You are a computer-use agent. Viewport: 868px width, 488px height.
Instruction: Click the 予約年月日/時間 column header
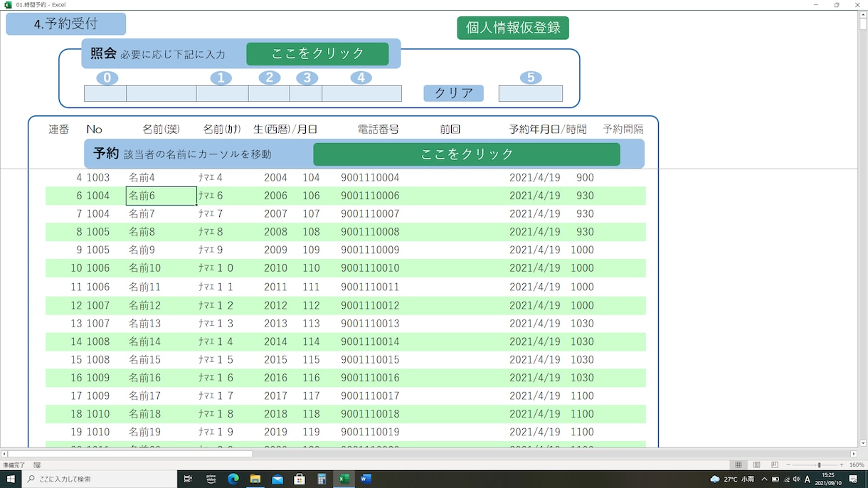(548, 129)
